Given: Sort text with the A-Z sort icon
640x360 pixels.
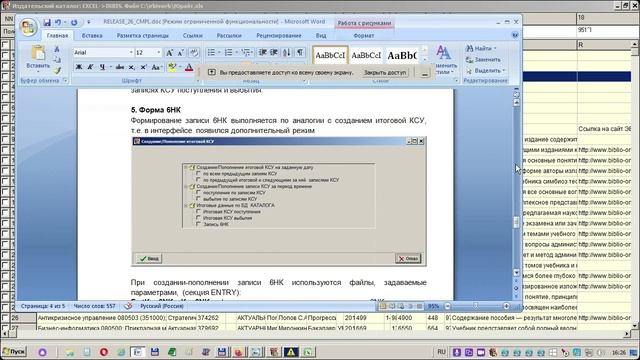Looking at the screenshot, I should (287, 52).
